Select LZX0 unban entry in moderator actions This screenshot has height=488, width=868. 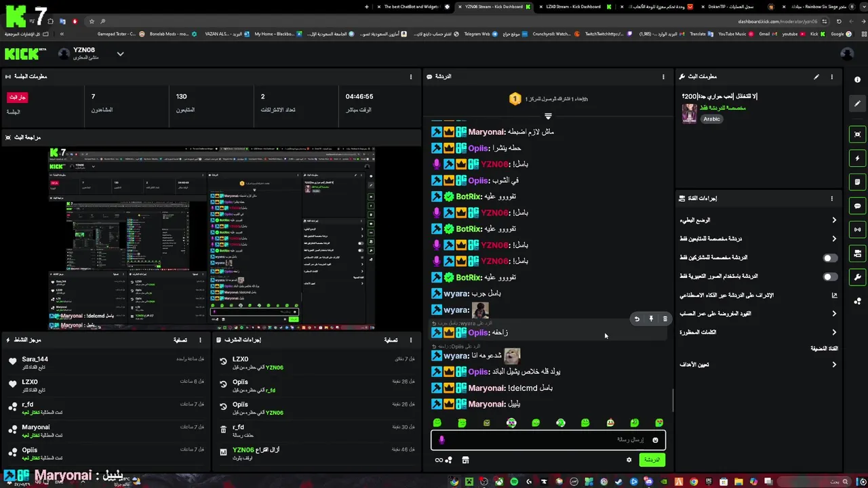[x=315, y=363]
